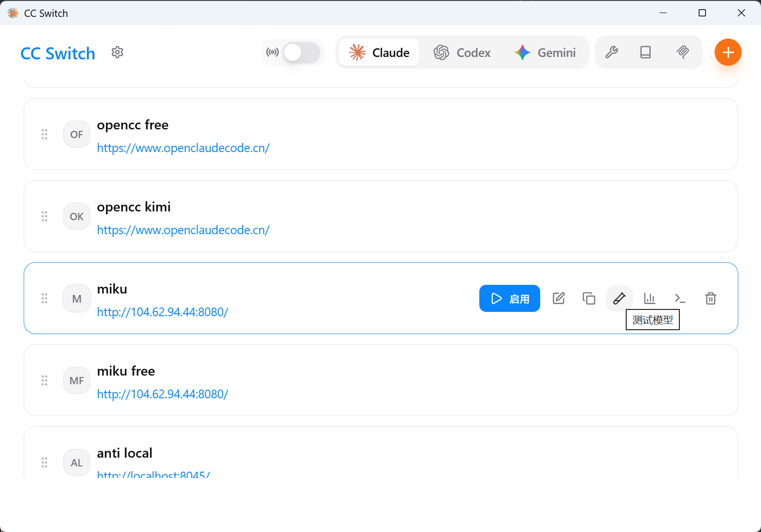Test the miku provider model
The image size is (761, 532).
(619, 298)
